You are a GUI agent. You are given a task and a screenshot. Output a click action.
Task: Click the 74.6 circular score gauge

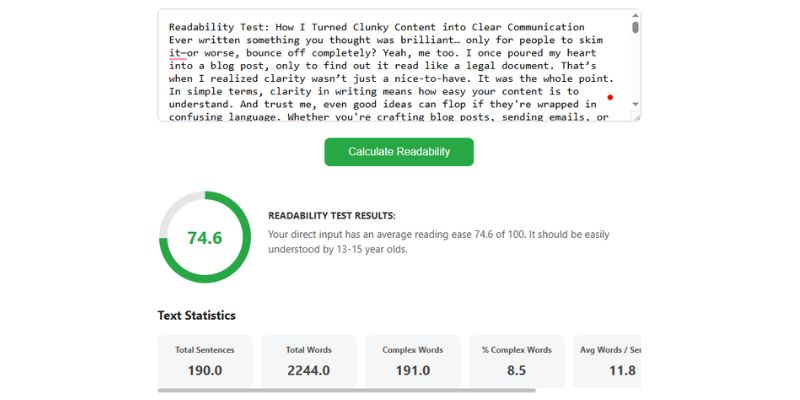pos(205,237)
